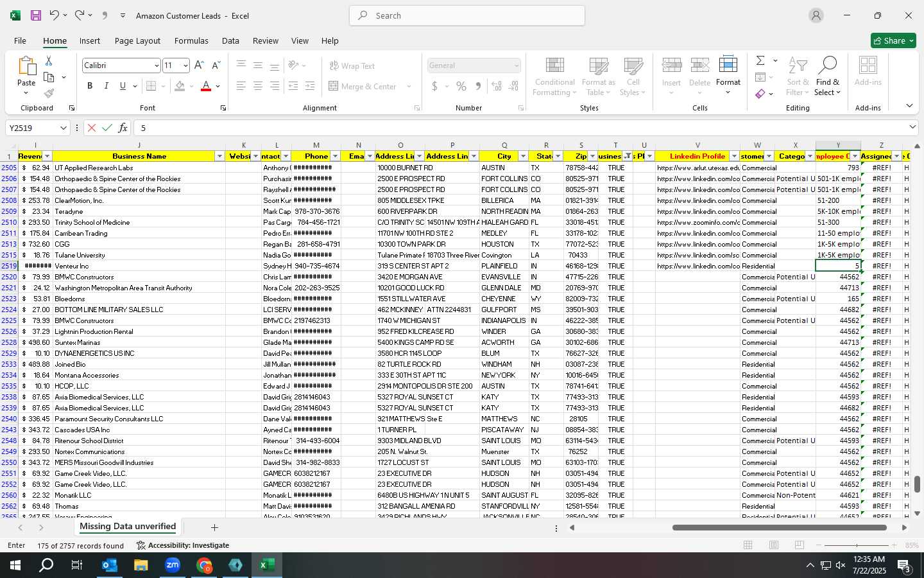Viewport: 924px width, 578px height.
Task: Click the horizontal scrollbar thumb
Action: (780, 527)
